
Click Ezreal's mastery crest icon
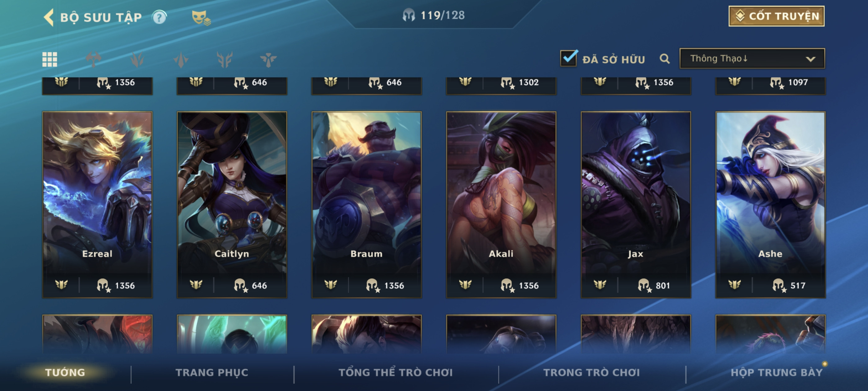pyautogui.click(x=61, y=285)
